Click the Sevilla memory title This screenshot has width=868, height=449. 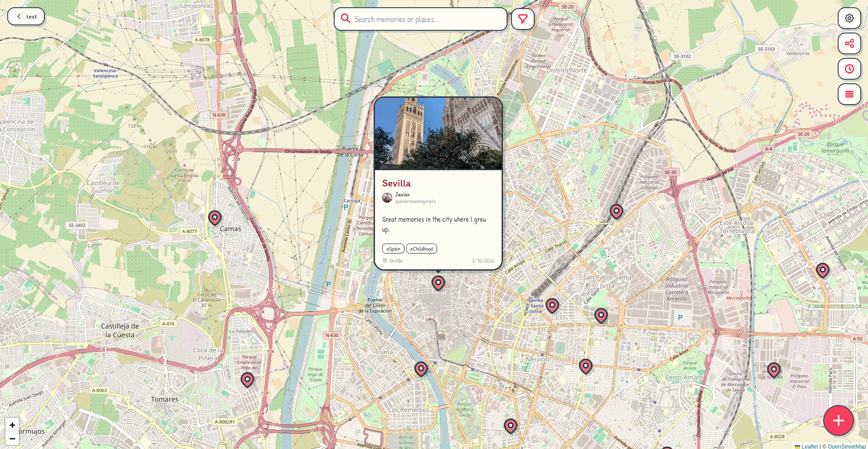click(396, 183)
